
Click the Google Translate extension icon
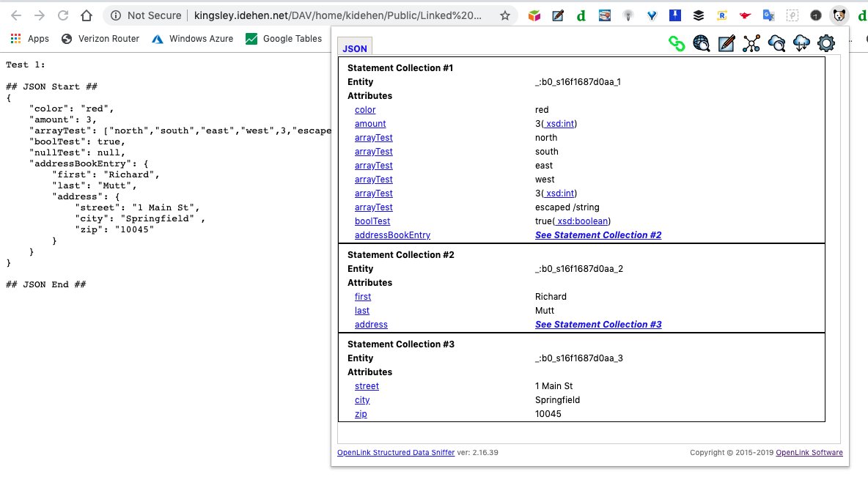click(x=768, y=15)
